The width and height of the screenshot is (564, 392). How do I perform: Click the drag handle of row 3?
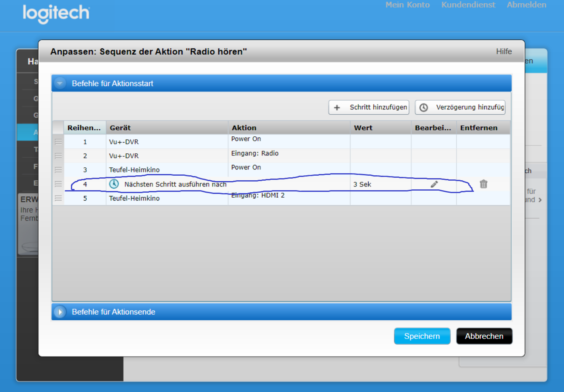tap(58, 170)
